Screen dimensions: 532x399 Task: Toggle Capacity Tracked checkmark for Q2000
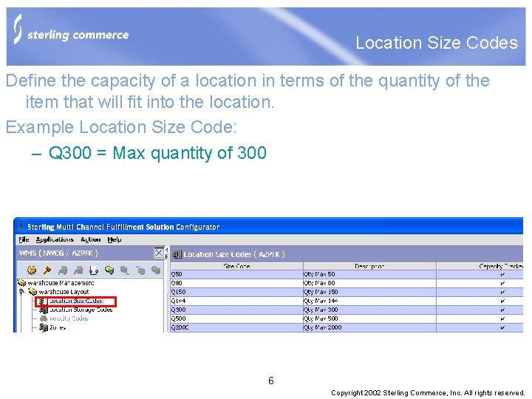coord(502,327)
